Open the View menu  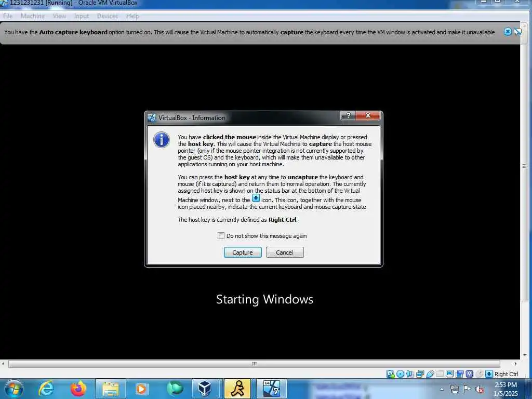point(59,16)
